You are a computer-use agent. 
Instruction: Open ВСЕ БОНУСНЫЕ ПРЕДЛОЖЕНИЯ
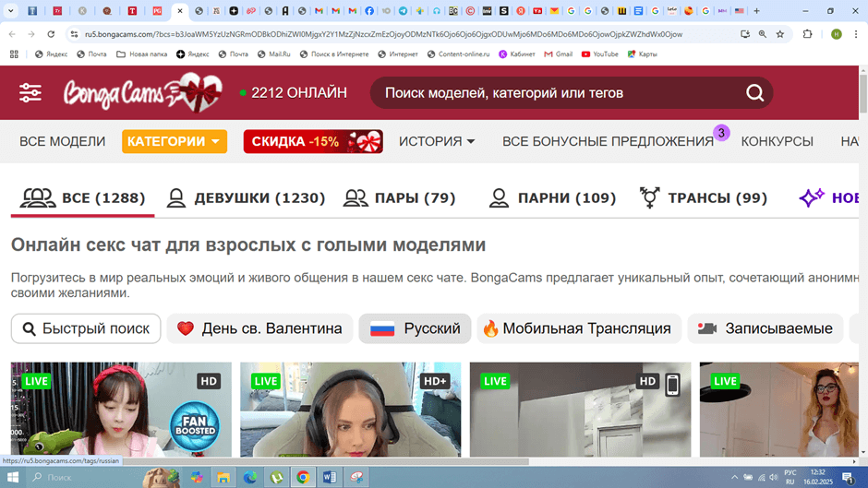click(608, 142)
